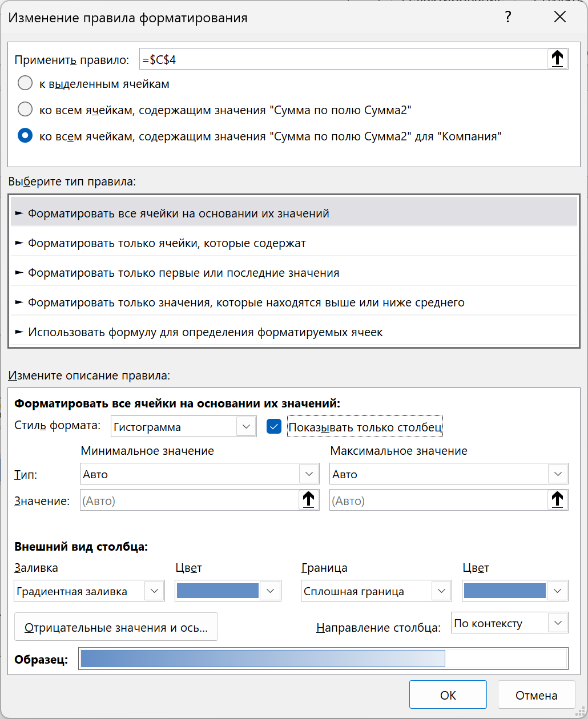Click the 'Применить правило' range input field
Image resolution: width=588 pixels, height=719 pixels.
point(343,59)
